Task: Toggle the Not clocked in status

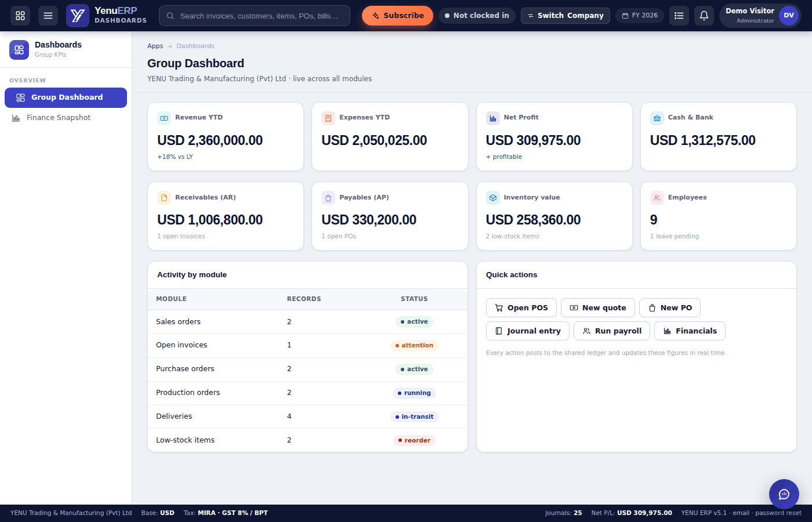Action: point(477,16)
